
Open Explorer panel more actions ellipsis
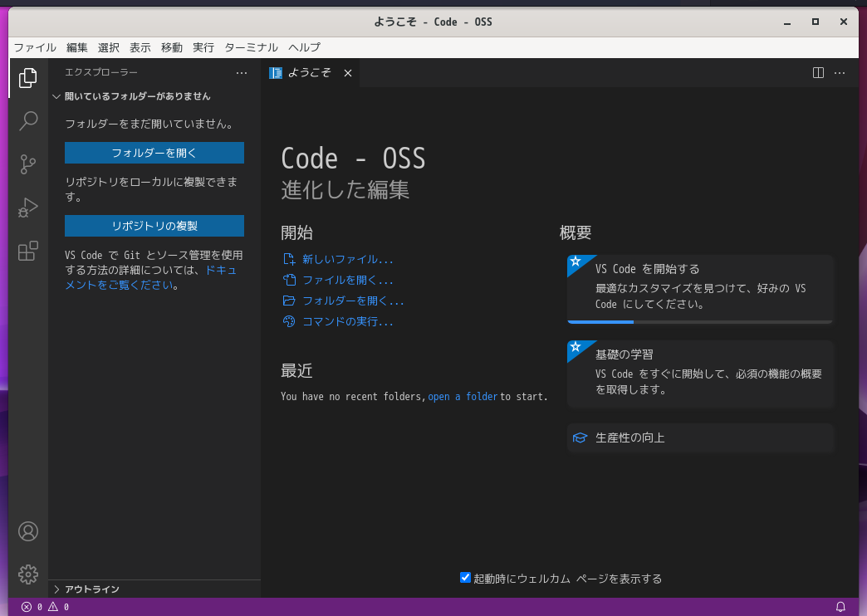(242, 72)
